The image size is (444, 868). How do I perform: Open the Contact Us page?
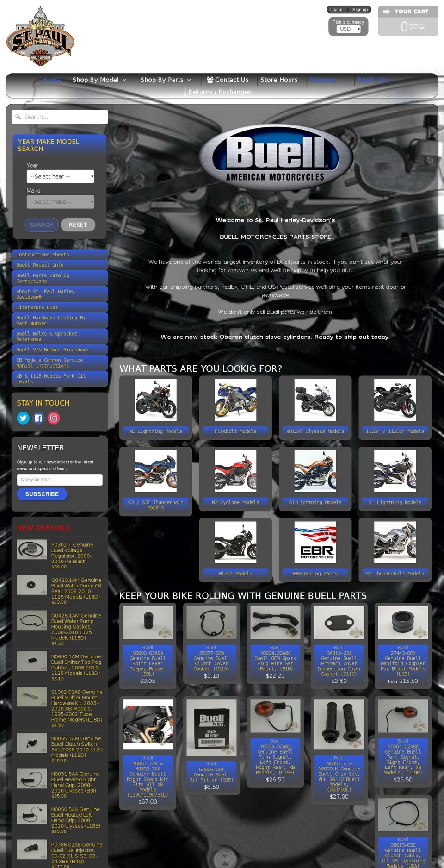[228, 80]
